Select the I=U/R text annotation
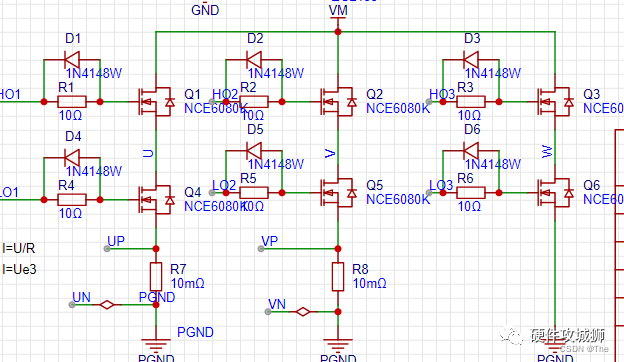Screen dimensions: 624x362 (19, 249)
